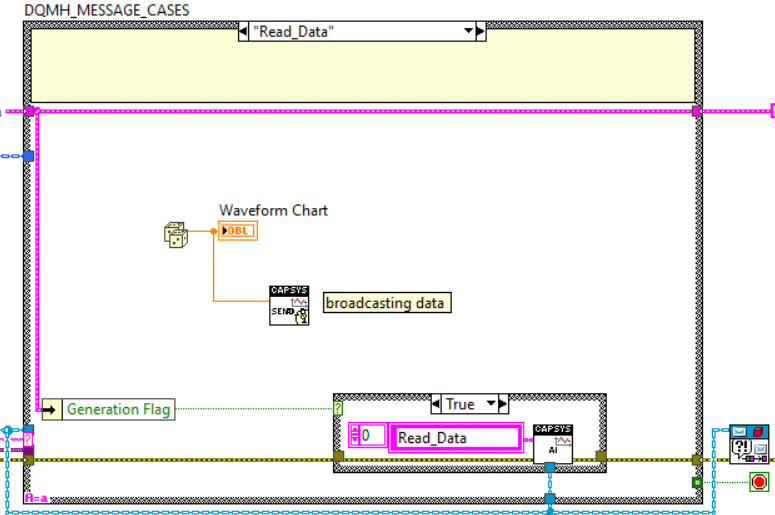Go to next case of Read_Data structure
Image resolution: width=775 pixels, height=515 pixels.
click(480, 31)
